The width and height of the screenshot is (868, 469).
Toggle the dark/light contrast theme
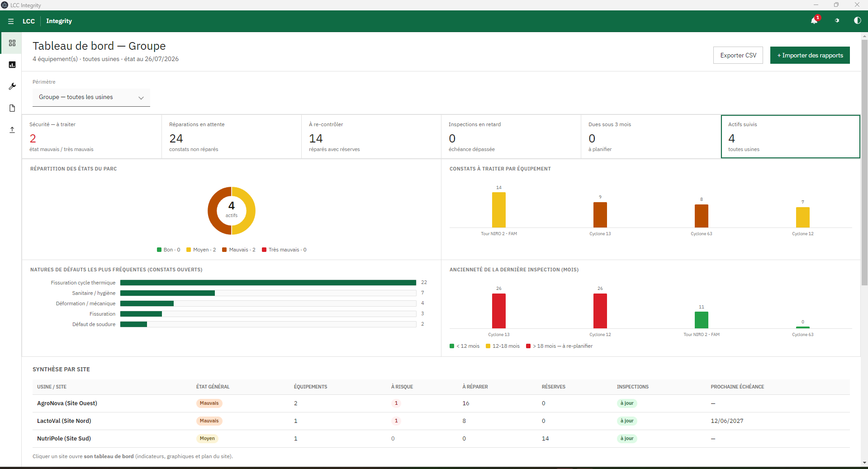pyautogui.click(x=857, y=21)
